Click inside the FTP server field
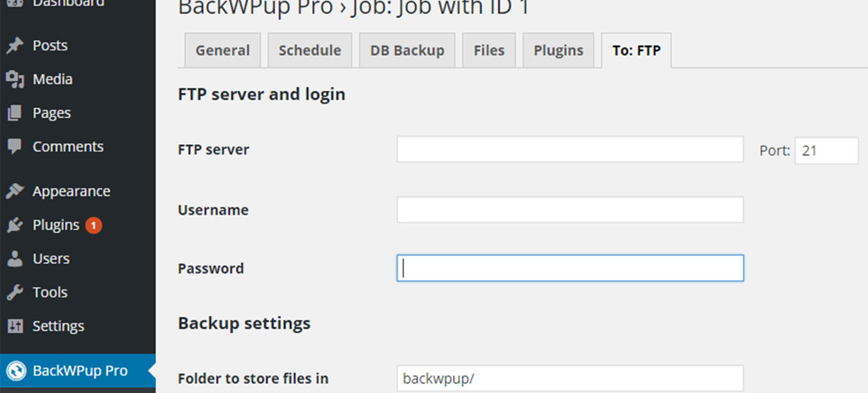The height and width of the screenshot is (393, 868). coord(569,148)
